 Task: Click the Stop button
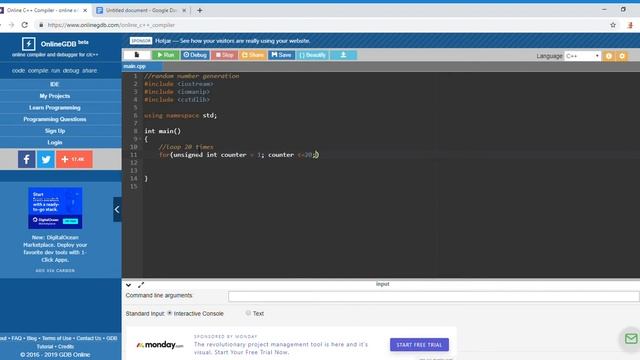(x=224, y=55)
